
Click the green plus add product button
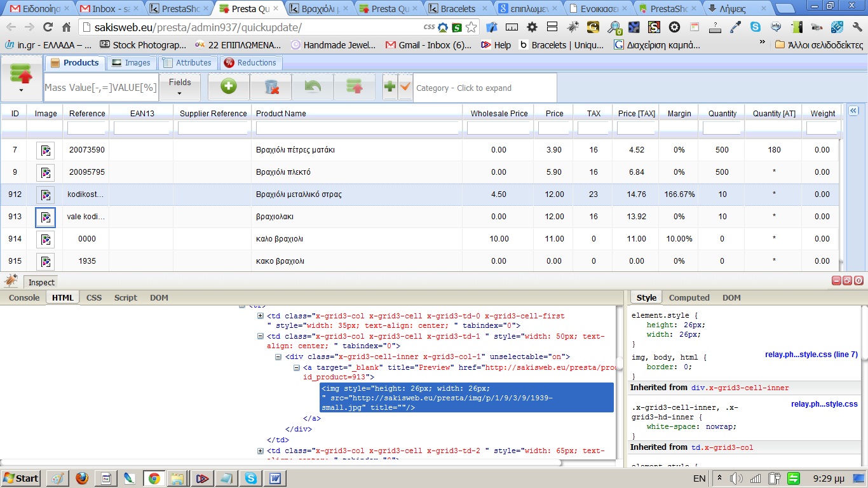tap(229, 87)
